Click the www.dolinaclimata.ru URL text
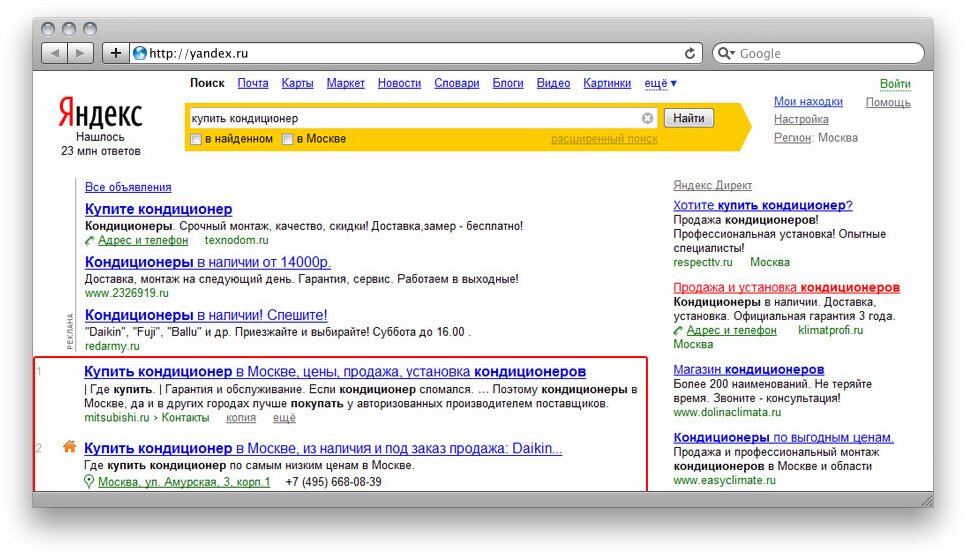 727,413
